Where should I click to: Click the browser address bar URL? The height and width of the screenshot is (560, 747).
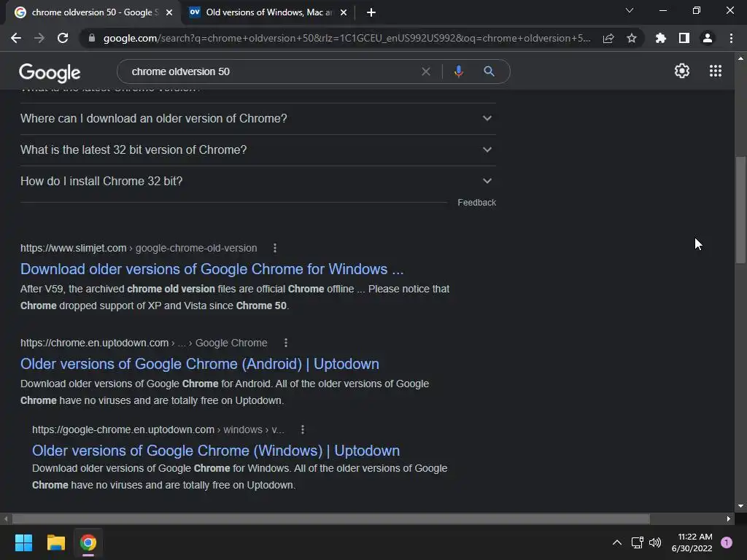point(347,38)
